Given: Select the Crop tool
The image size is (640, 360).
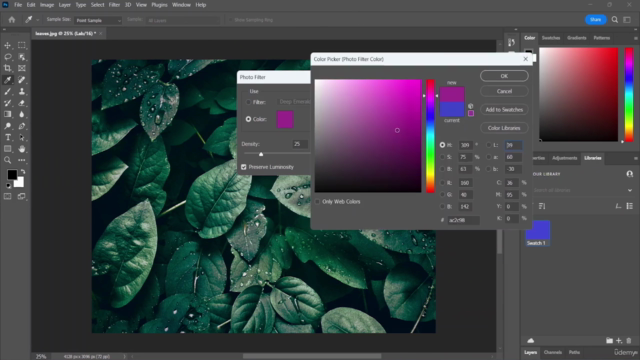Looking at the screenshot, I should coord(8,68).
